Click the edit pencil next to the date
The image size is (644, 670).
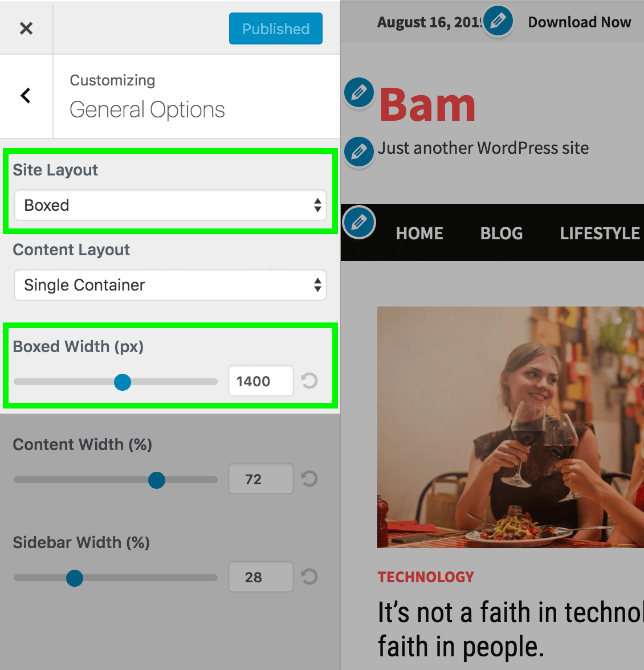pyautogui.click(x=498, y=21)
